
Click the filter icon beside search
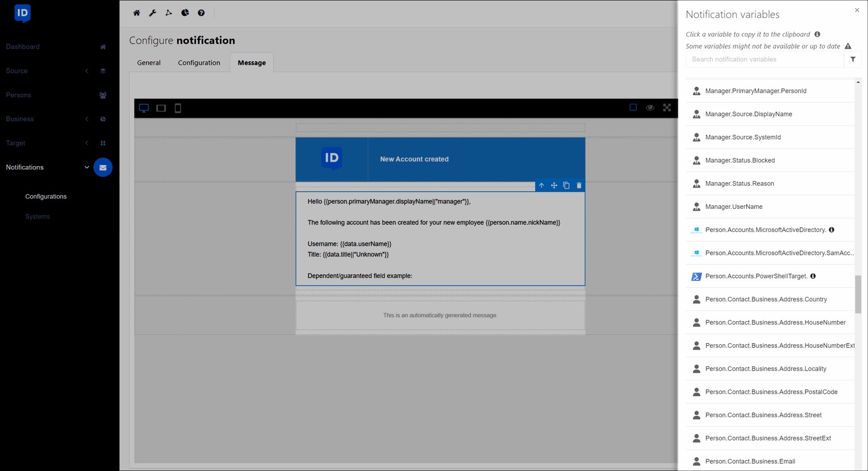(x=853, y=59)
